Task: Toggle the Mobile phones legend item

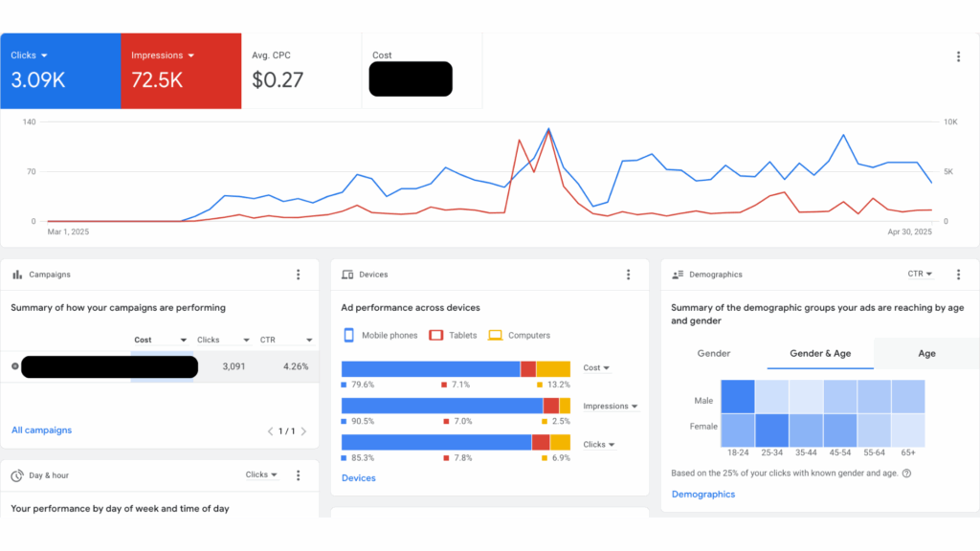Action: (380, 336)
